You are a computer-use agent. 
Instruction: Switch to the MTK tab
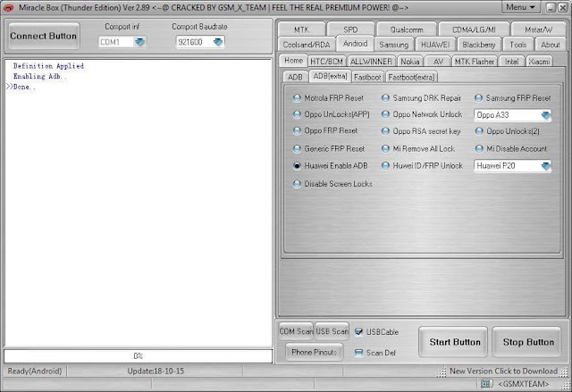coord(301,29)
